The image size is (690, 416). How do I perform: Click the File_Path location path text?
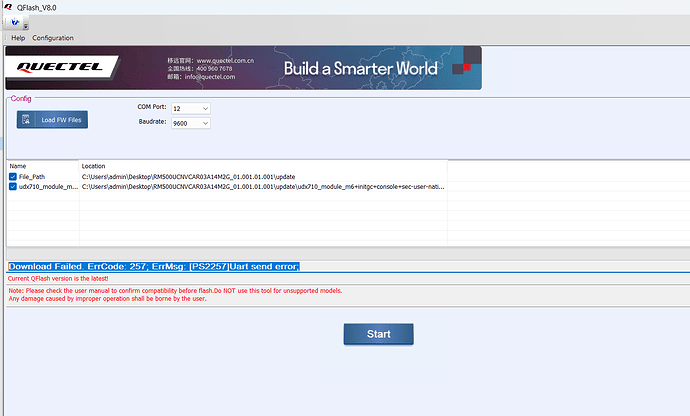coord(188,177)
